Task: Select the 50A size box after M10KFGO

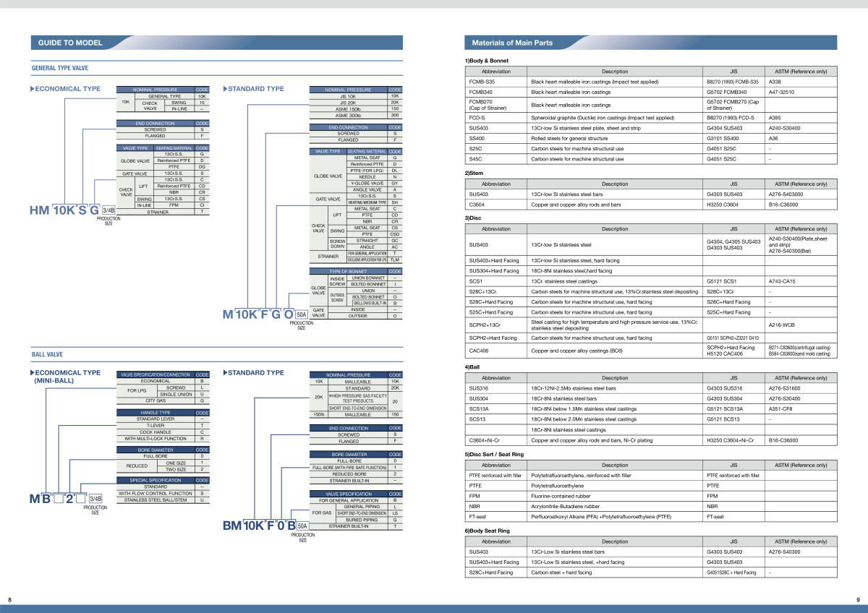Action: tap(301, 314)
